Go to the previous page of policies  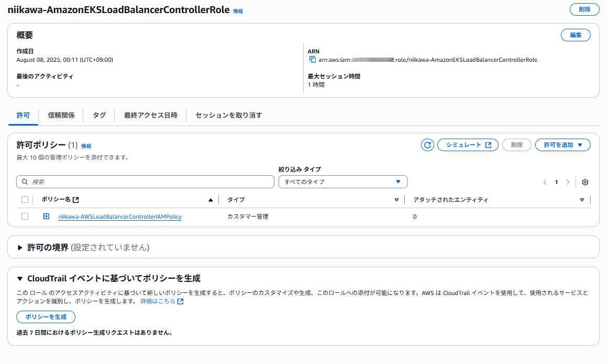[x=545, y=182]
